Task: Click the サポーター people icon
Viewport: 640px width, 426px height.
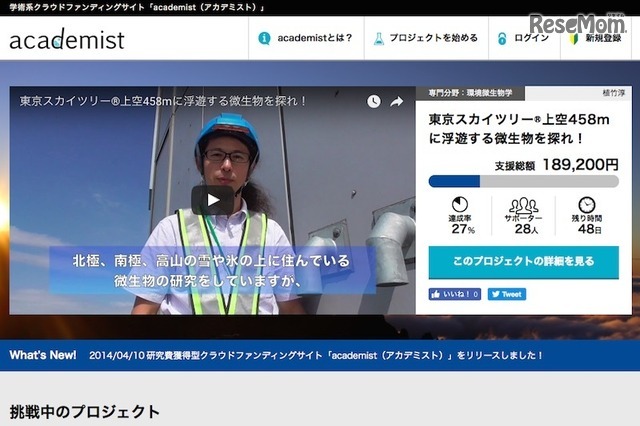Action: tap(524, 206)
